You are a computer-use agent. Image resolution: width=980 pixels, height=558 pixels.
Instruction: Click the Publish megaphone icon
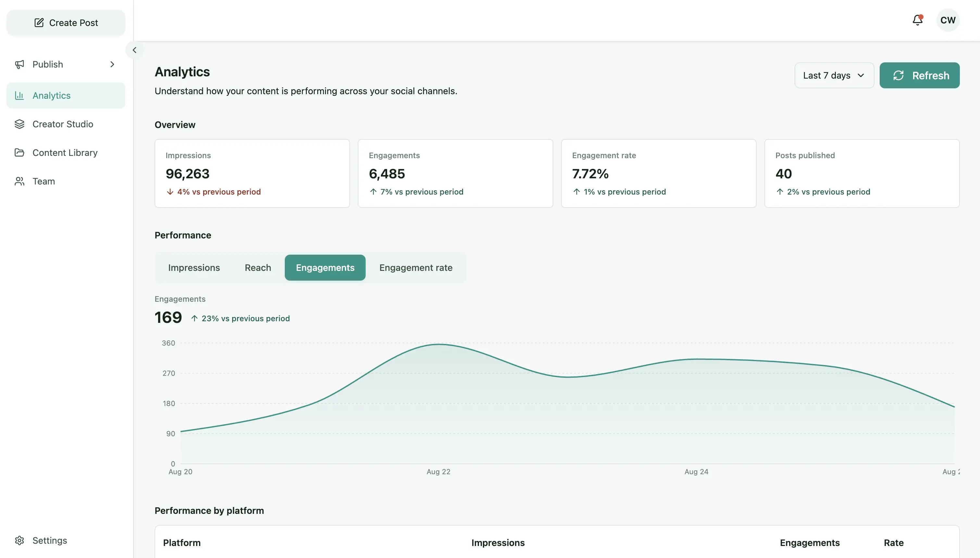coord(19,64)
